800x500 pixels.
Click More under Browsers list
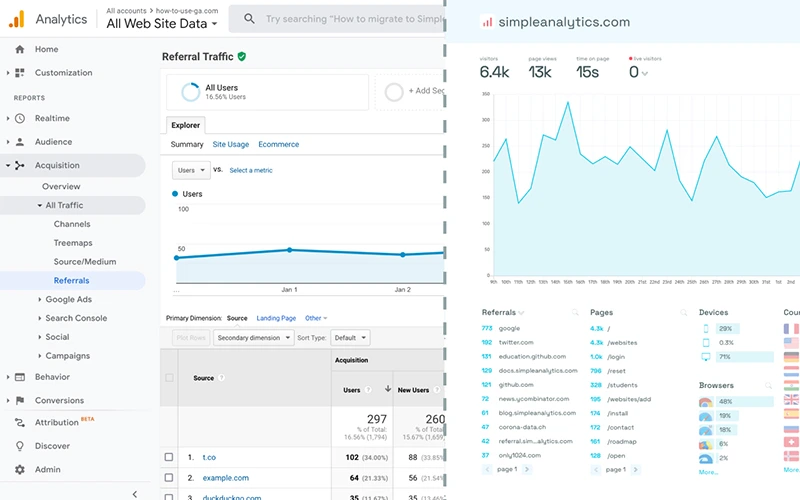coord(708,472)
